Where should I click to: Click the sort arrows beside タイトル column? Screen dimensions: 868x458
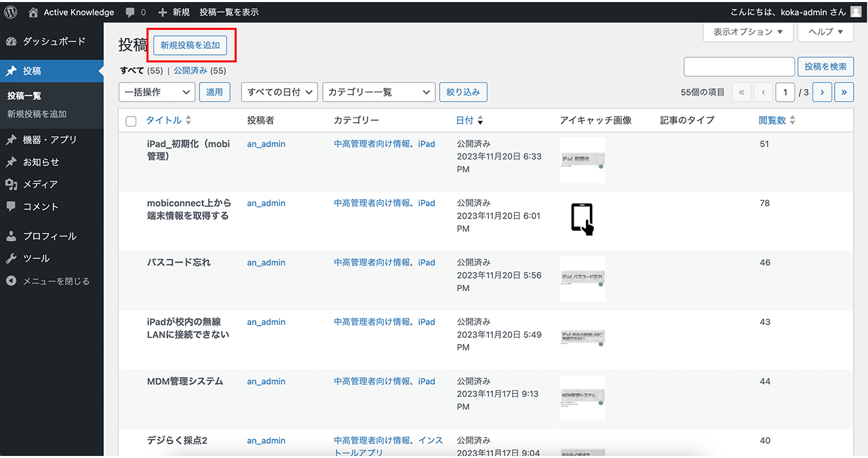pyautogui.click(x=189, y=120)
